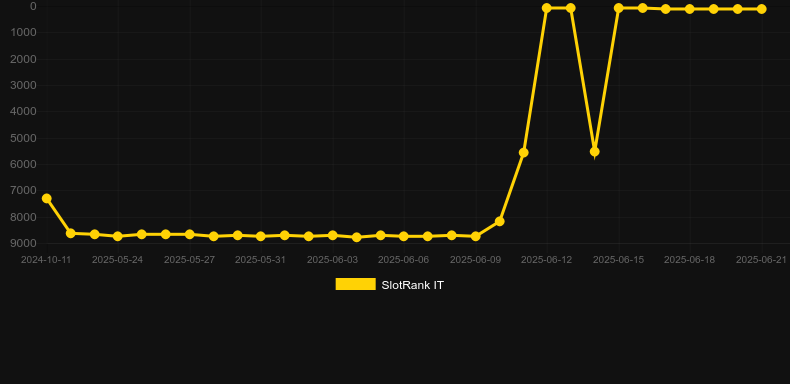Click the rising data point near 8100

[499, 221]
